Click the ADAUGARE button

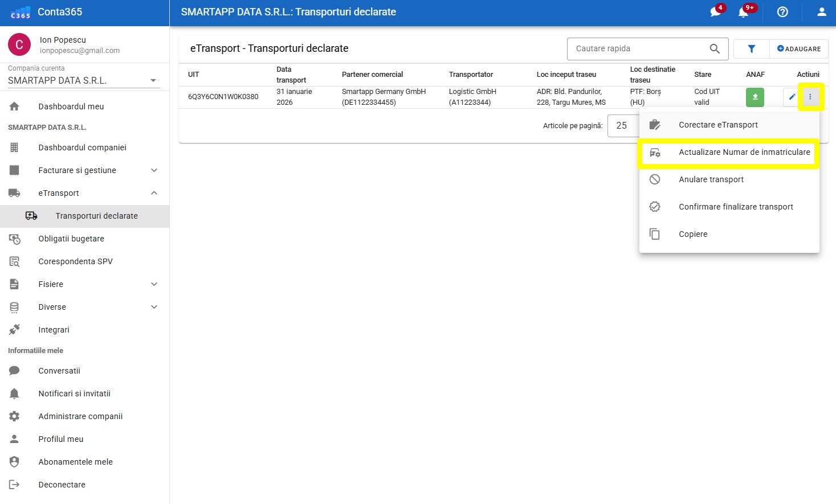pyautogui.click(x=799, y=49)
